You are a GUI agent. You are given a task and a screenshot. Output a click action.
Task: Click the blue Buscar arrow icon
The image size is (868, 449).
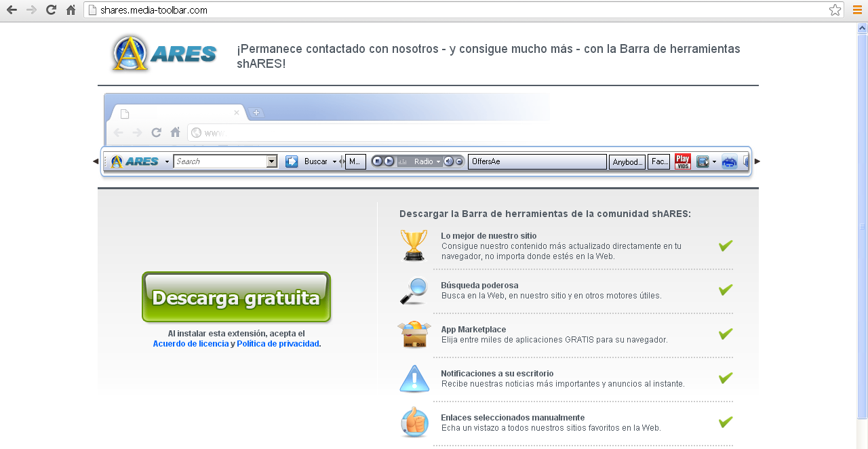(292, 161)
